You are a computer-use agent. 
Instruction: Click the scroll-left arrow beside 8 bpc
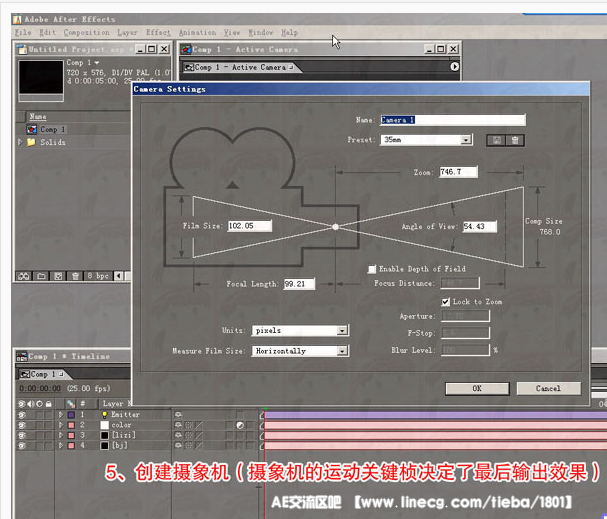118,276
